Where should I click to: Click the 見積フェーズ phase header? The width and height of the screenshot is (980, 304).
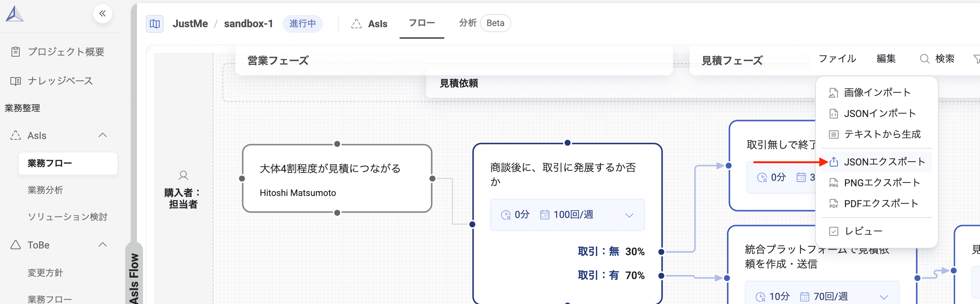pos(732,61)
